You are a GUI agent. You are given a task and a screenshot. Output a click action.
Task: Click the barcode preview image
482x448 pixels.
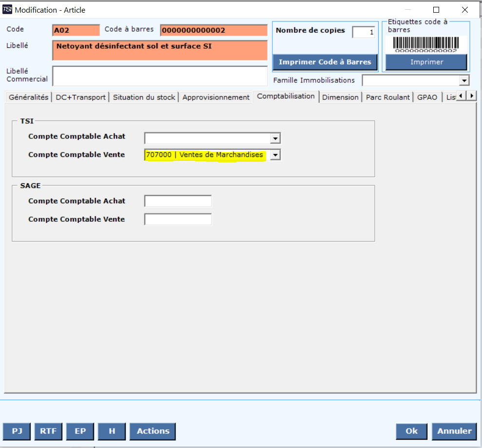coord(426,45)
